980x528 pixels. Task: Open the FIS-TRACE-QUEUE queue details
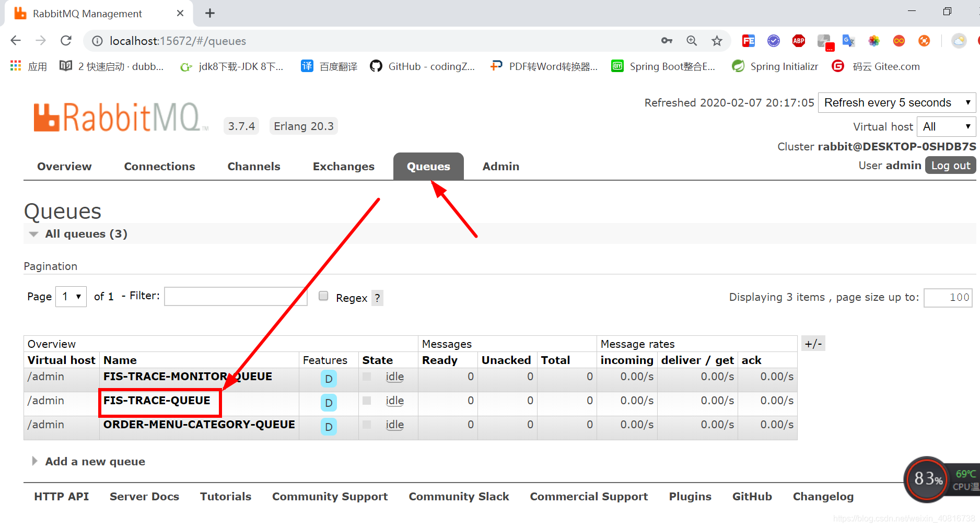point(157,401)
